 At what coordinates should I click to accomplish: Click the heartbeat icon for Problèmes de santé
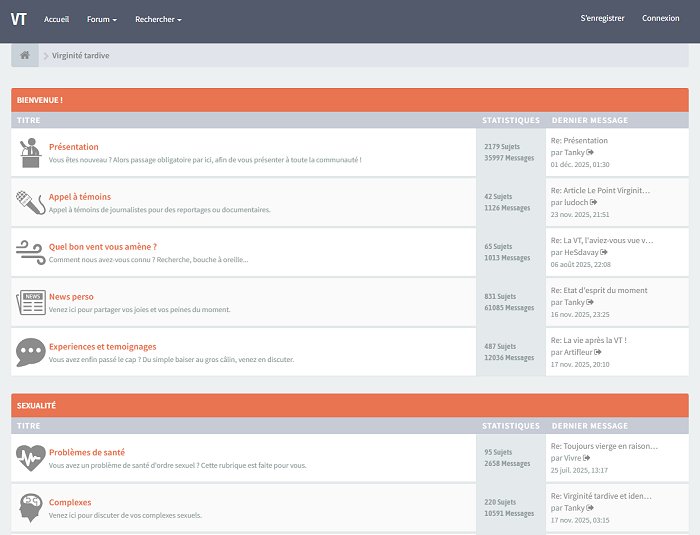[x=30, y=458]
